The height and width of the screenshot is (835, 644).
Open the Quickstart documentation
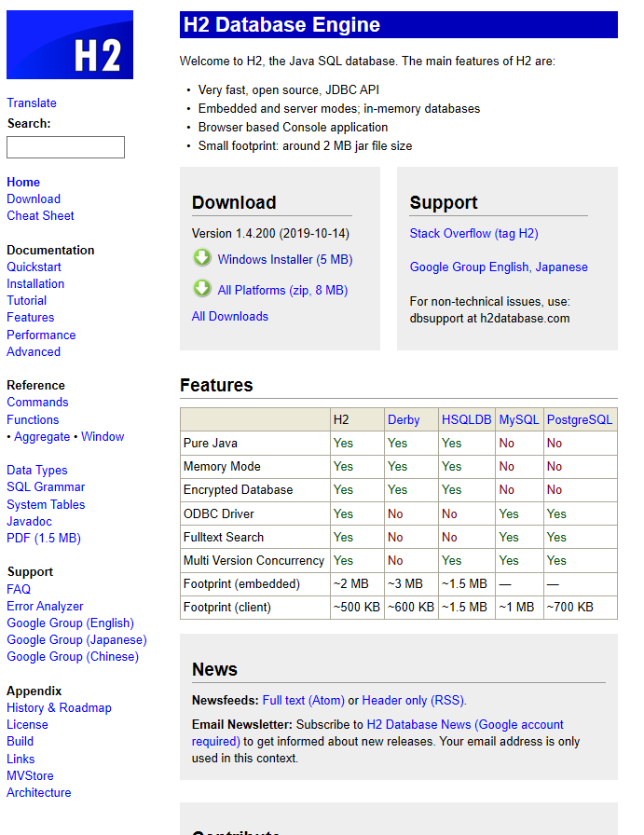click(x=34, y=267)
